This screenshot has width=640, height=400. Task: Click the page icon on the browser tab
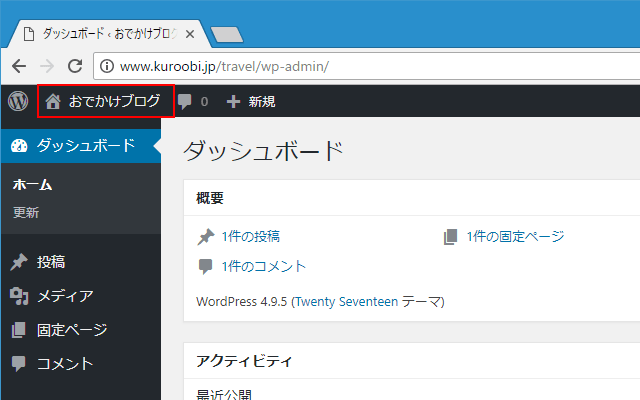29,34
